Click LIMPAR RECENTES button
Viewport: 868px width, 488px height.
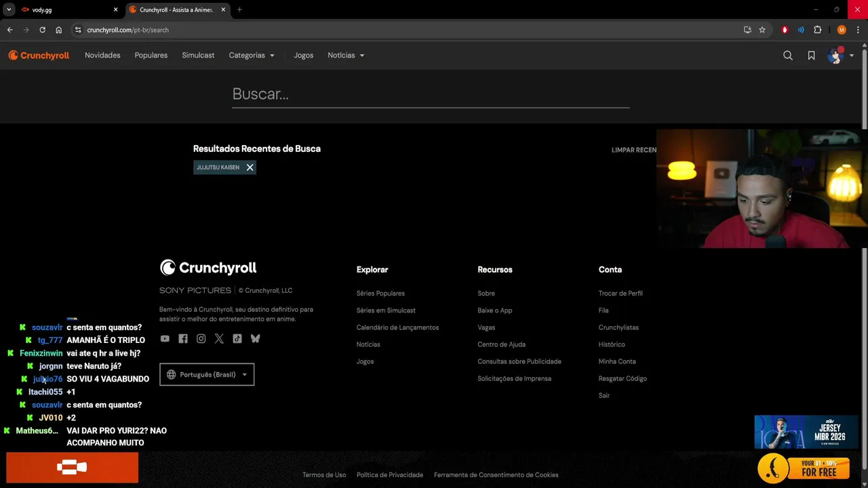click(634, 150)
